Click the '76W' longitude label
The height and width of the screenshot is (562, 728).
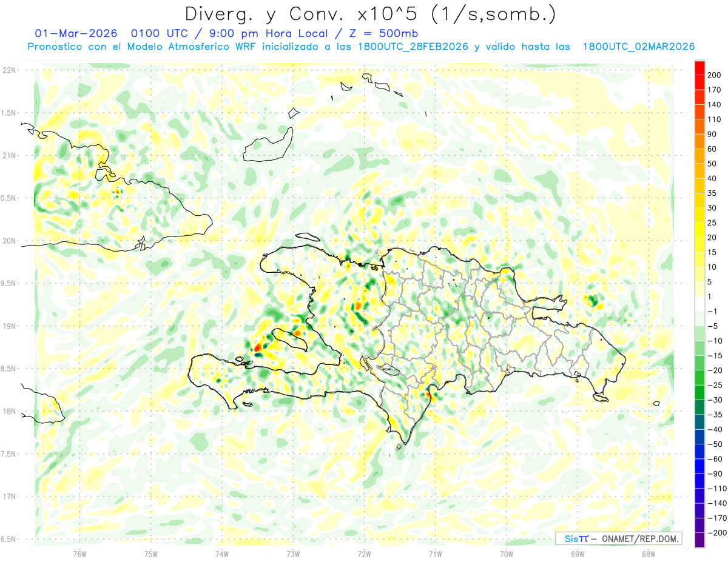click(79, 554)
